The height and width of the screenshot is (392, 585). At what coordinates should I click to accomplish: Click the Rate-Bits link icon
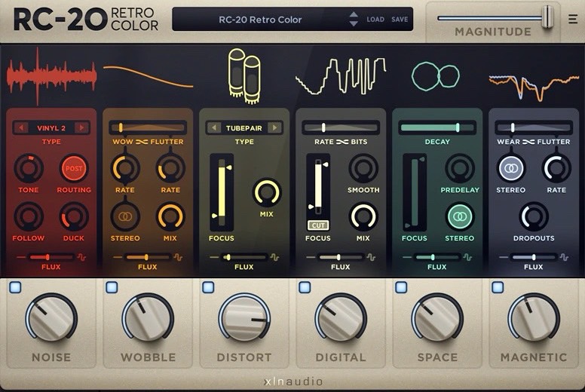click(342, 142)
